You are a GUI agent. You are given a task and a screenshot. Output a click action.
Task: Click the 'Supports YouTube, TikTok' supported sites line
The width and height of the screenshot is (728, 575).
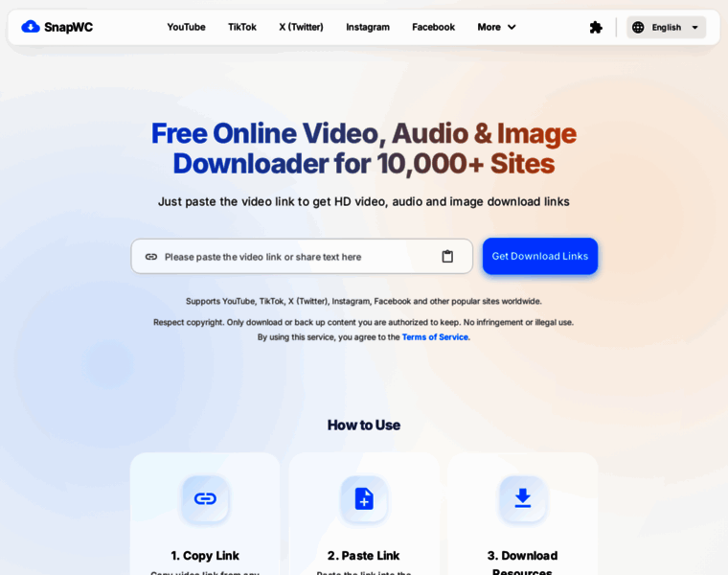tap(364, 302)
